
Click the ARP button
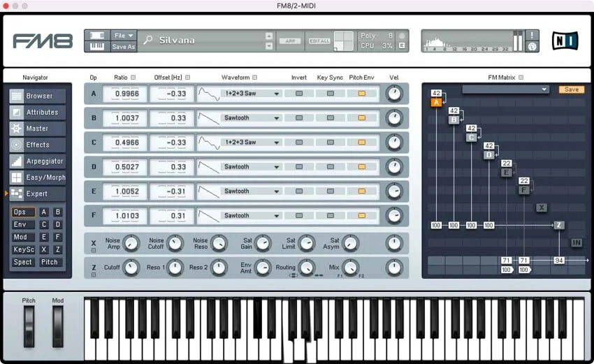coord(290,41)
